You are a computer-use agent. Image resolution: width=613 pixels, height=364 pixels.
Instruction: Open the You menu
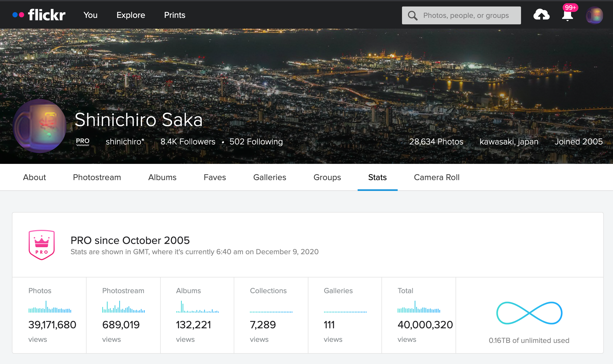pos(90,15)
